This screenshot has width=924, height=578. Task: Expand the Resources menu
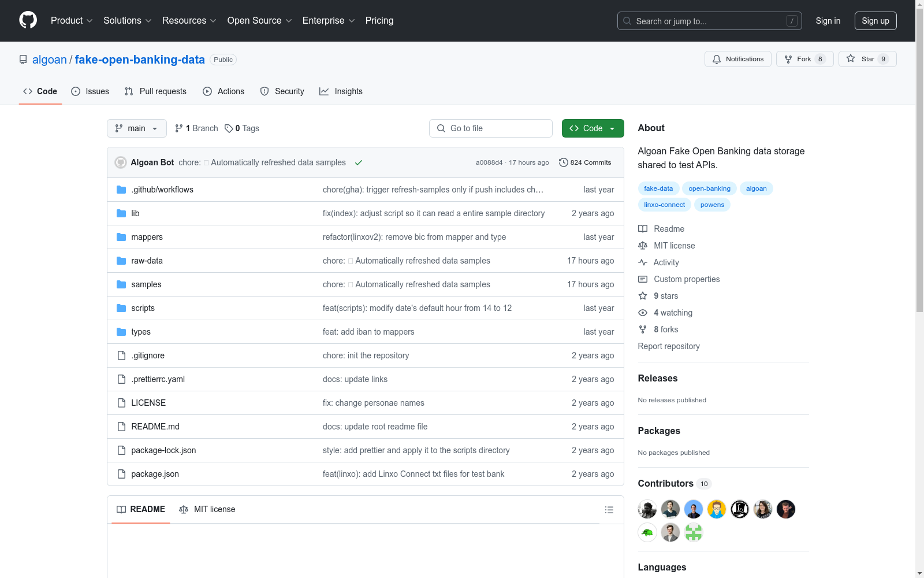pos(189,20)
